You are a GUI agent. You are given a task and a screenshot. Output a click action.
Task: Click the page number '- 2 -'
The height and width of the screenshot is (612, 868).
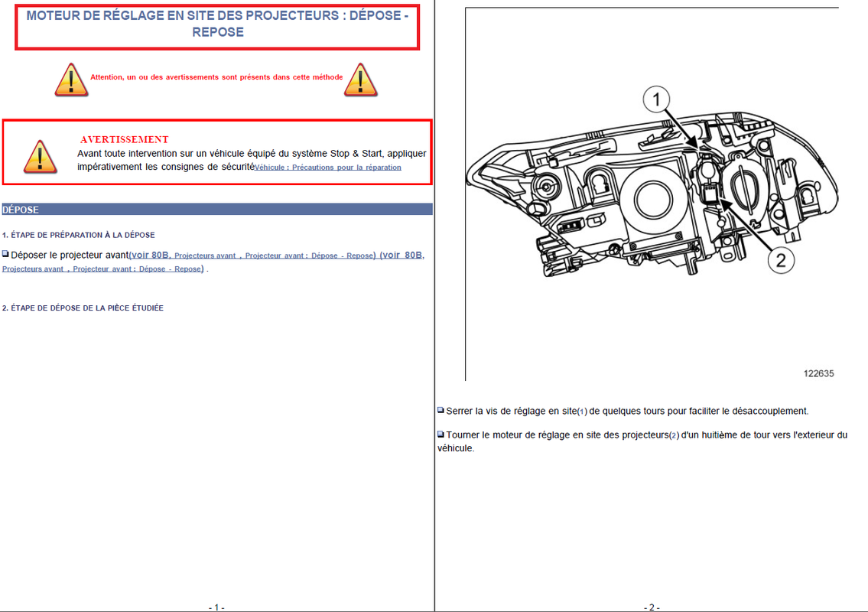point(652,607)
